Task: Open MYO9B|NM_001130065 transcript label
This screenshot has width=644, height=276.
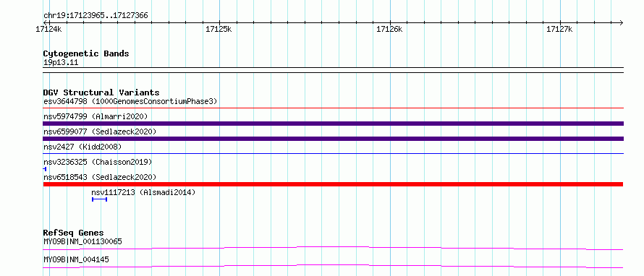Action: pyautogui.click(x=82, y=241)
